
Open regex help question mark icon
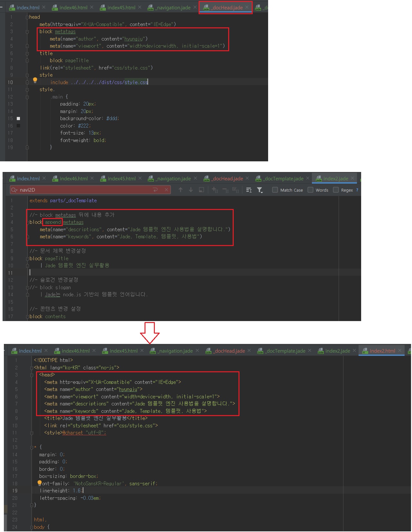pos(357,190)
